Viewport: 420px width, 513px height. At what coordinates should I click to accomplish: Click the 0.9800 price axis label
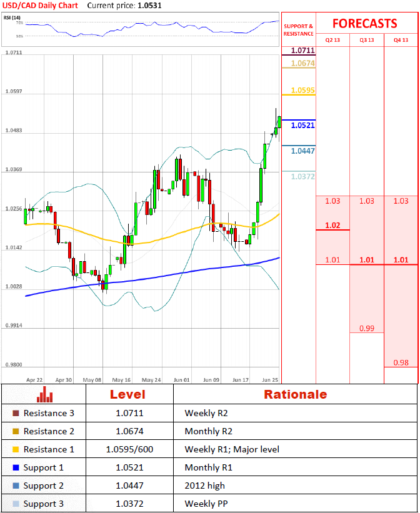click(x=14, y=364)
